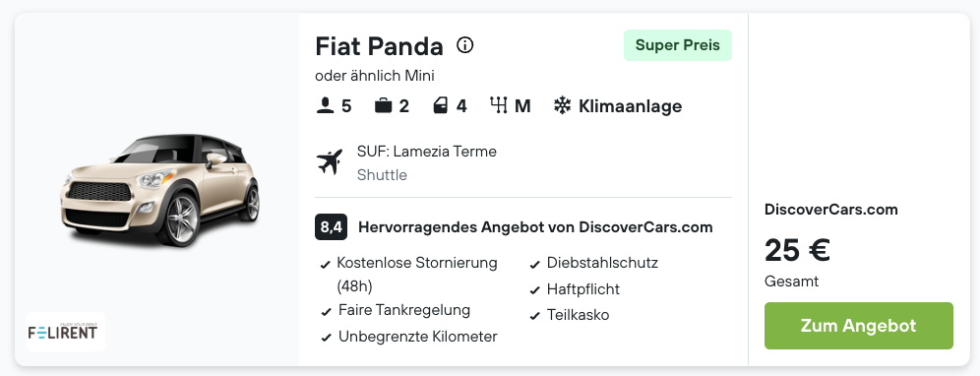Image resolution: width=980 pixels, height=376 pixels.
Task: Click the 8,4 rating badge
Action: pos(331,227)
